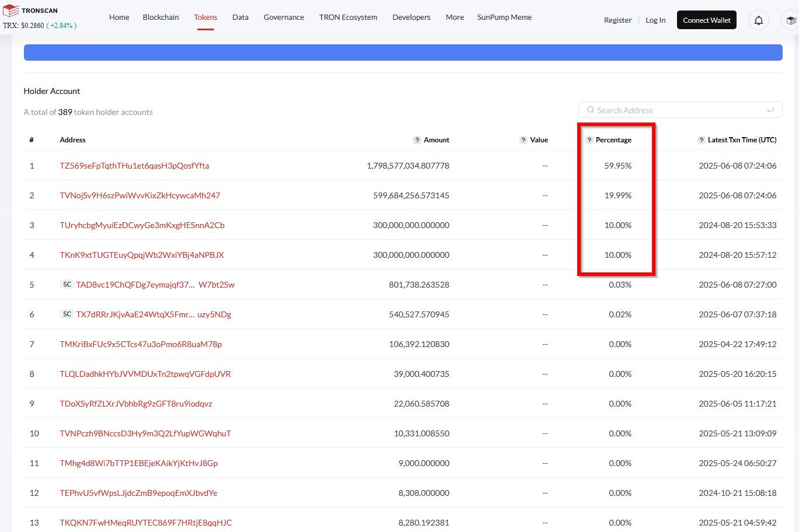799x532 pixels.
Task: Click the TRONSCAN logo
Action: click(30, 10)
